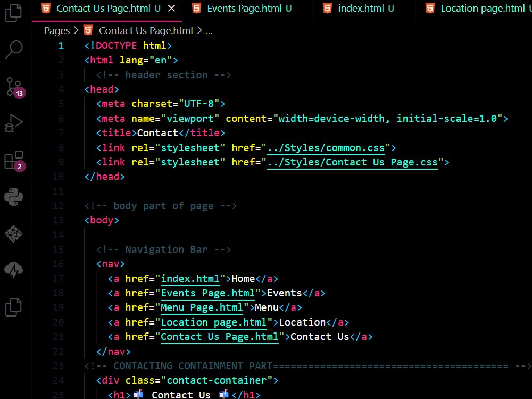Follow the Menu Page.html href link
532x399 pixels.
point(202,307)
